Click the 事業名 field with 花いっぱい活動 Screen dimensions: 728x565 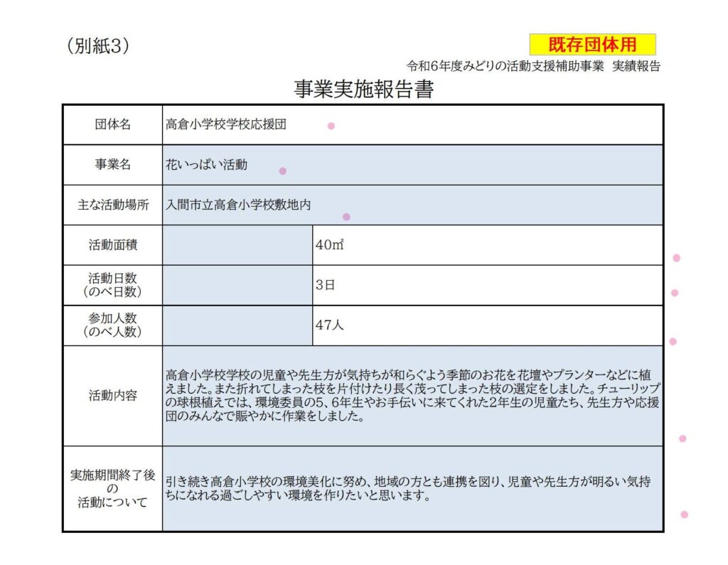pos(412,165)
